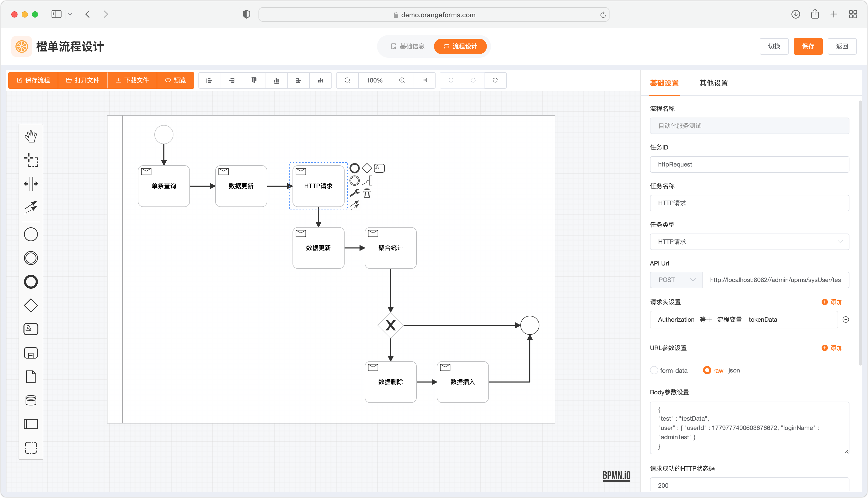Remove the Authorization header row
This screenshot has height=498, width=868.
846,319
